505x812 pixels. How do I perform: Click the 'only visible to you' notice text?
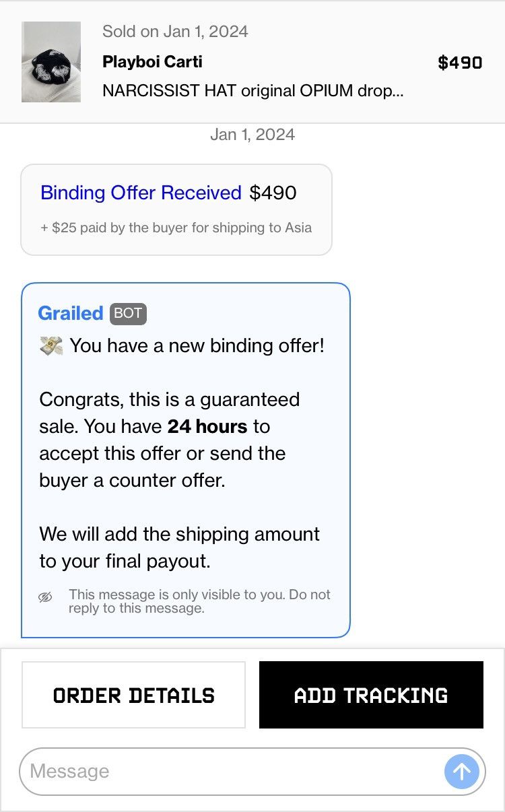199,601
